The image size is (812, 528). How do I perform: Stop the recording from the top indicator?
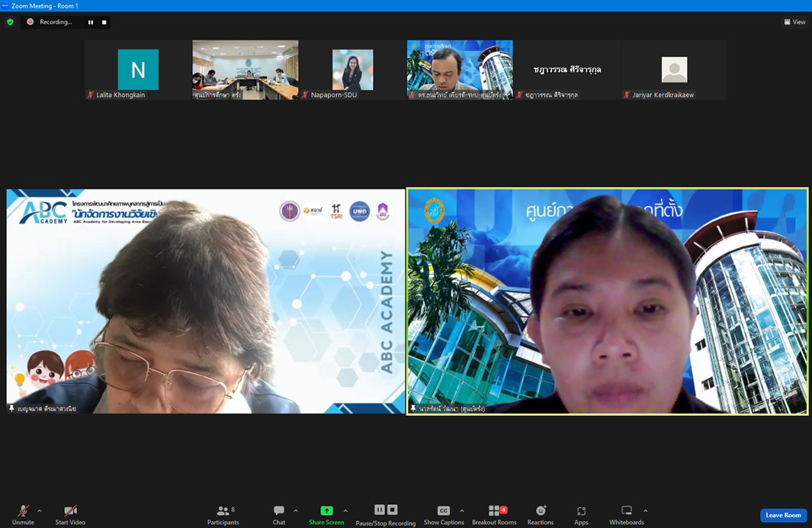pyautogui.click(x=104, y=22)
